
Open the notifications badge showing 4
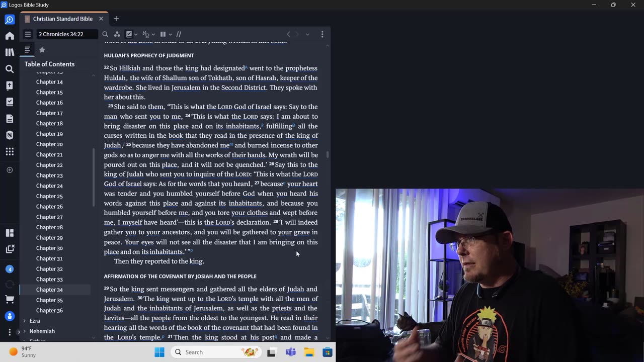(x=10, y=269)
